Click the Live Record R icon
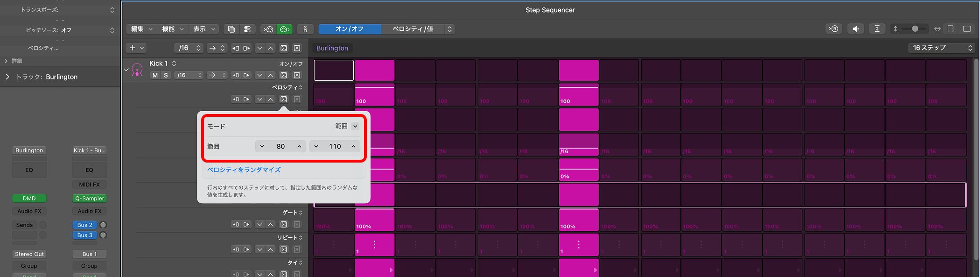This screenshot has height=277, width=980. pyautogui.click(x=833, y=29)
